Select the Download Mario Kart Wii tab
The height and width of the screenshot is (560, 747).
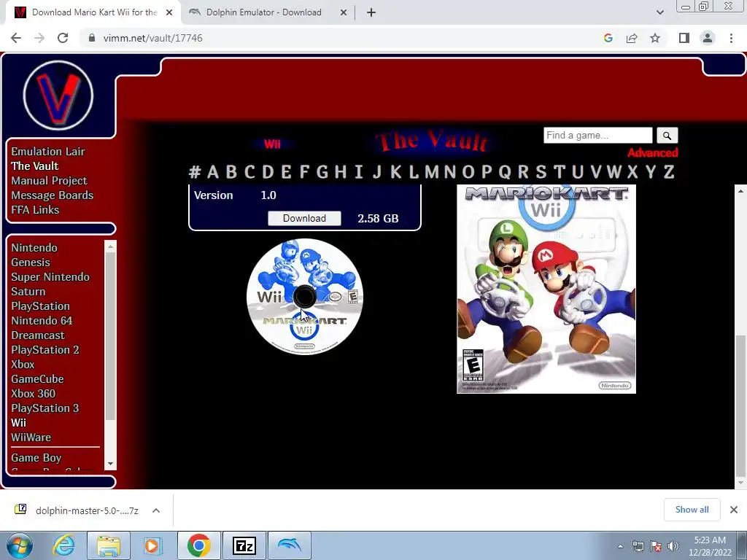click(x=94, y=12)
